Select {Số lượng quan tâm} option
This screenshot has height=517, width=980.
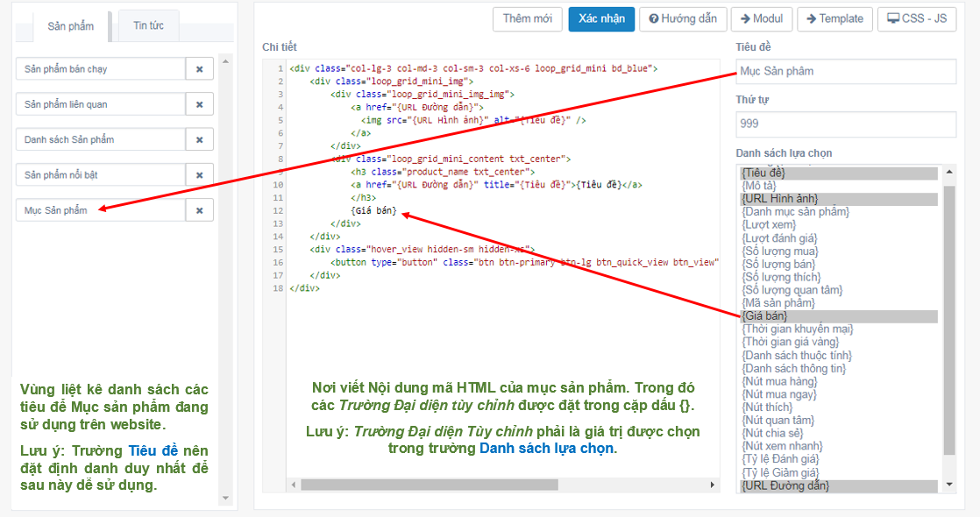[839, 290]
